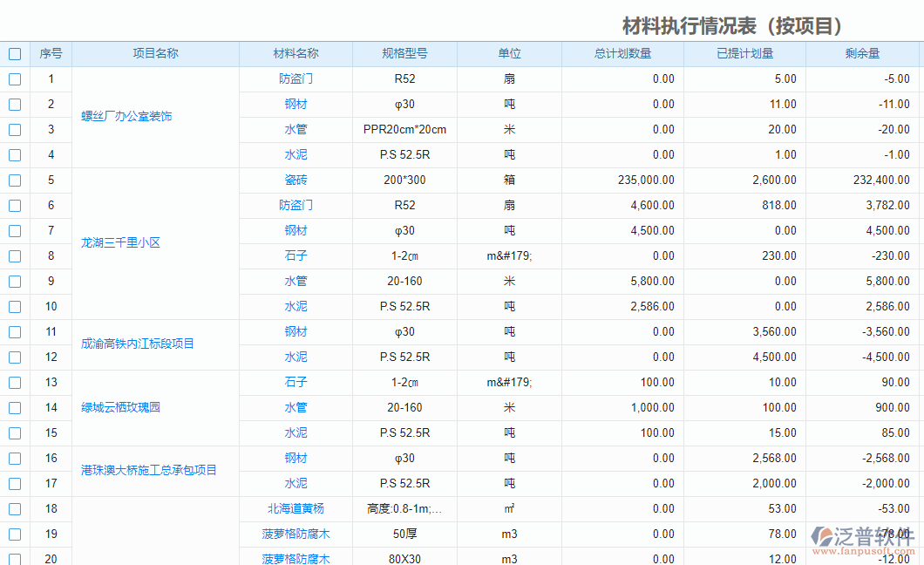Screen dimensions: 924x565
Task: Open the 防盗门 material link in row 1
Action: point(296,78)
